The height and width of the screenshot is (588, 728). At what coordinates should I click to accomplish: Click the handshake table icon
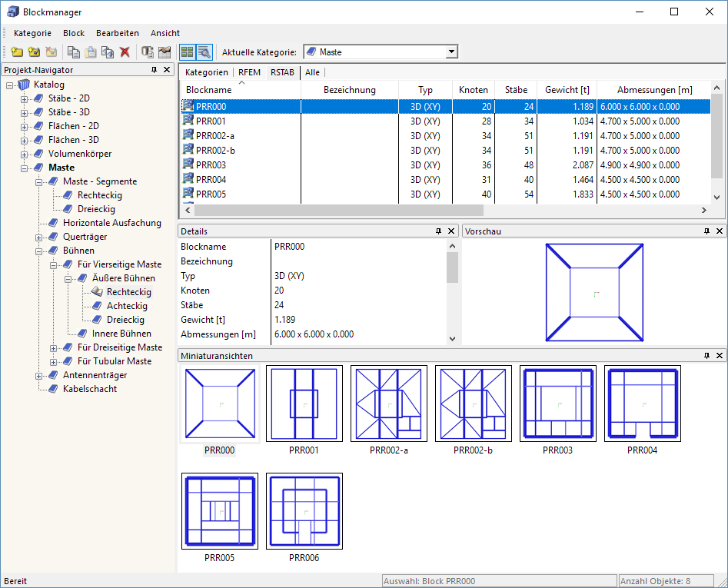[165, 52]
